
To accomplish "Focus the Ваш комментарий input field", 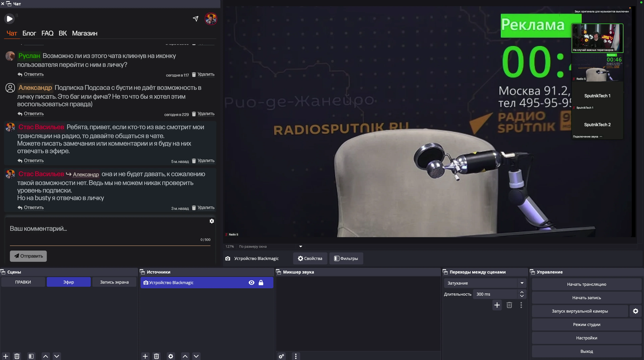I will click(110, 229).
